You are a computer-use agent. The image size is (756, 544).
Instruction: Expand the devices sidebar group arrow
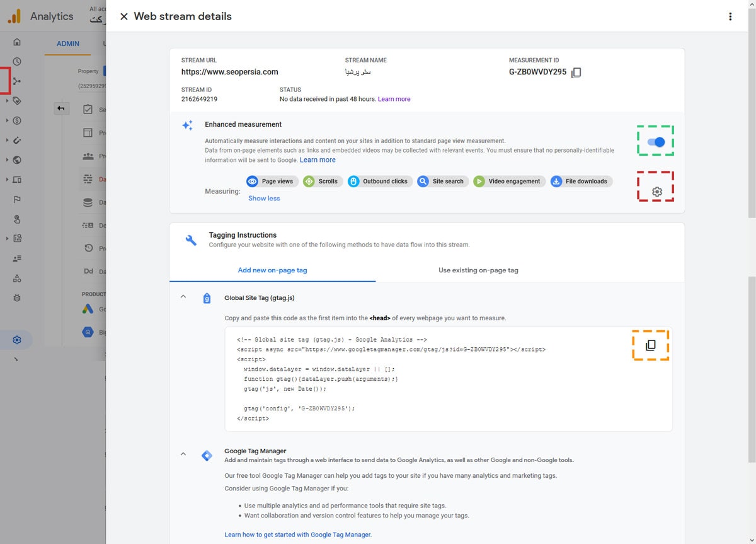point(7,180)
